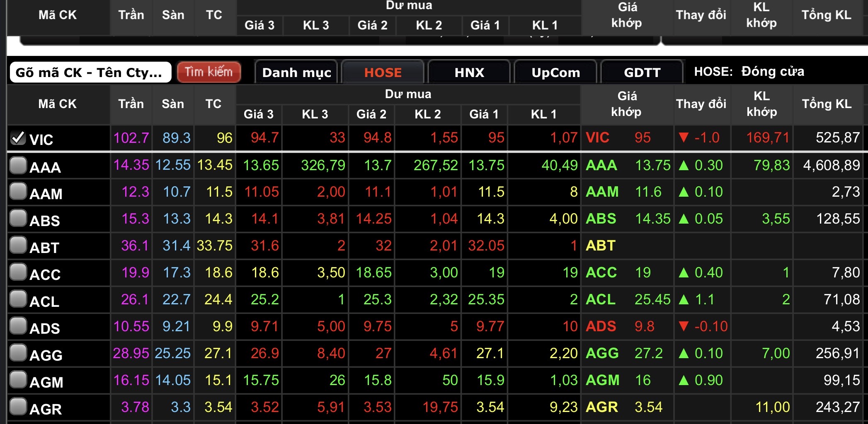This screenshot has width=868, height=424.
Task: Click ABT reference price 33.75
Action: click(215, 246)
